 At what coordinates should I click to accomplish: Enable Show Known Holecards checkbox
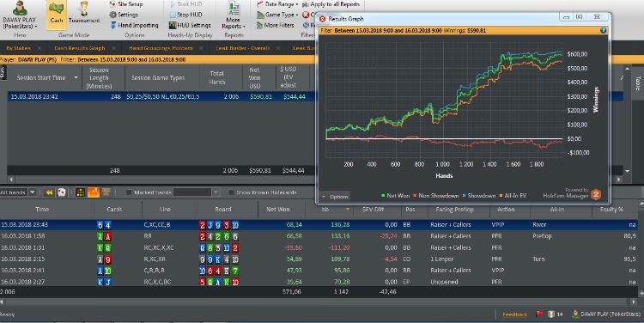[x=231, y=192]
